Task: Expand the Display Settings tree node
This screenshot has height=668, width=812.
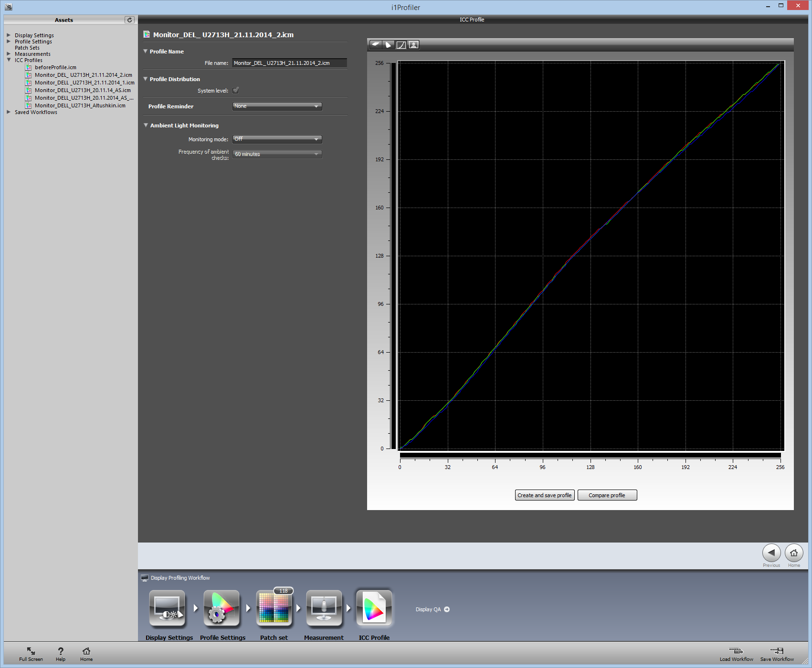Action: coord(9,35)
